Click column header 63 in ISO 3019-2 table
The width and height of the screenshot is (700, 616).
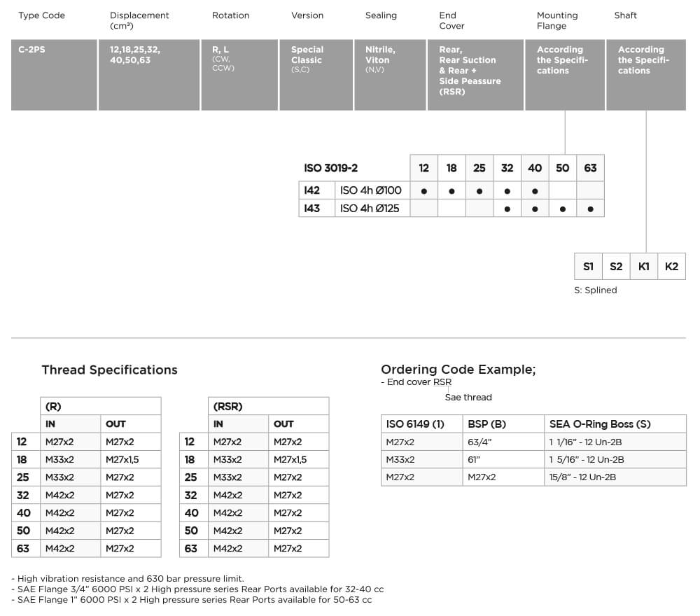pyautogui.click(x=590, y=168)
